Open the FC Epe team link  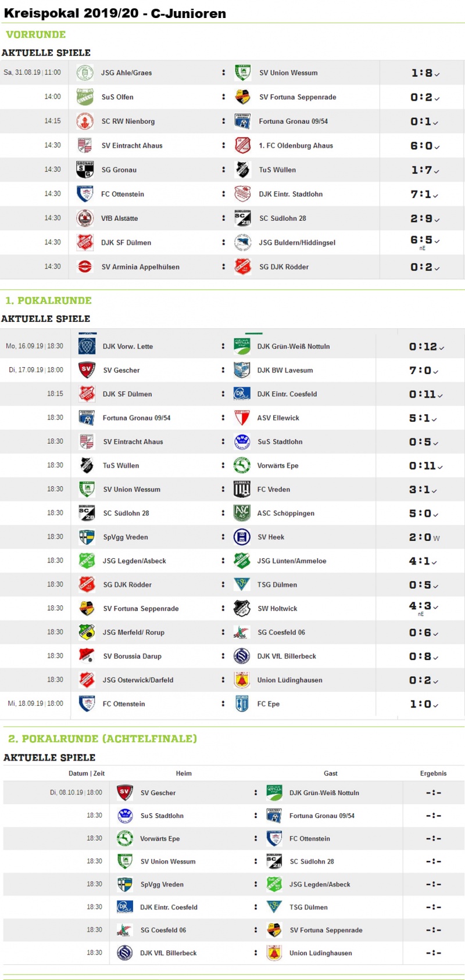269,703
